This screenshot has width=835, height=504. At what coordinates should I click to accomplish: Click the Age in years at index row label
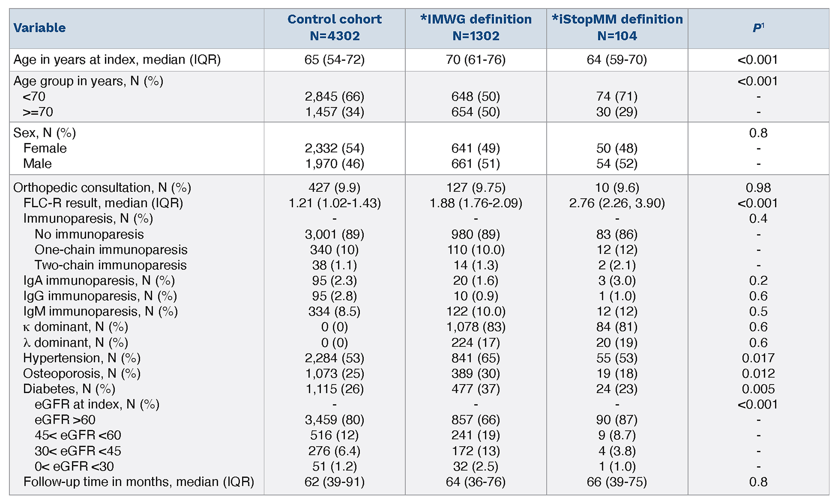tap(117, 60)
